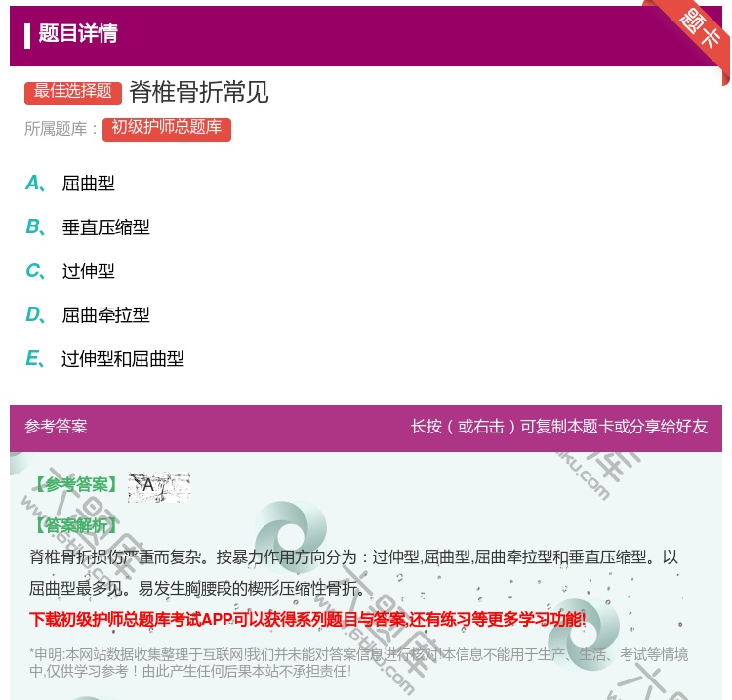The height and width of the screenshot is (700, 732).
Task: Click the red 下载初级护师总题库考试APP promotional link
Action: [307, 620]
